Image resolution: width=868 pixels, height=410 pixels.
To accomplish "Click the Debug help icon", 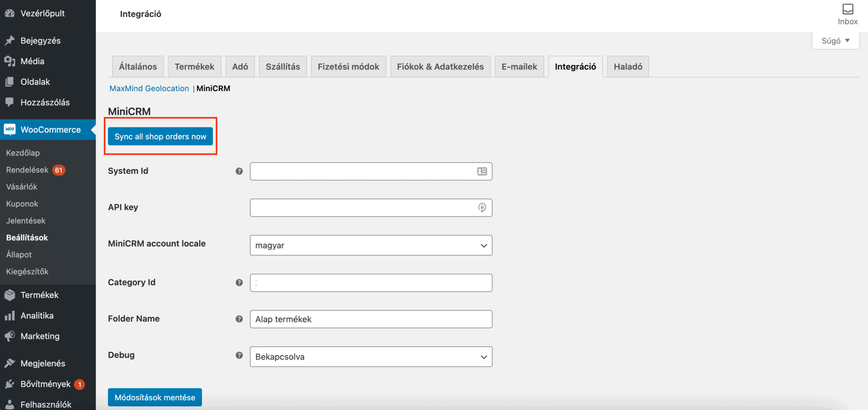I will (239, 355).
